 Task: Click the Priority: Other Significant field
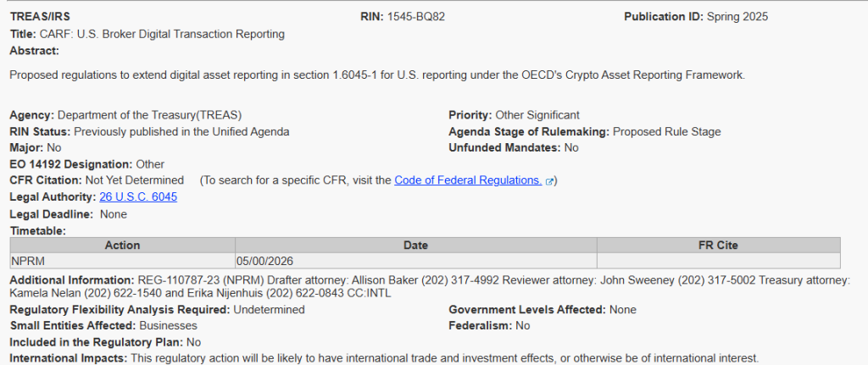526,115
